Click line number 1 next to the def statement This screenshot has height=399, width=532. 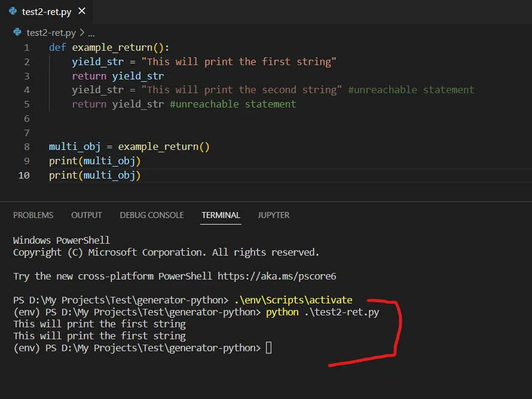click(x=27, y=47)
